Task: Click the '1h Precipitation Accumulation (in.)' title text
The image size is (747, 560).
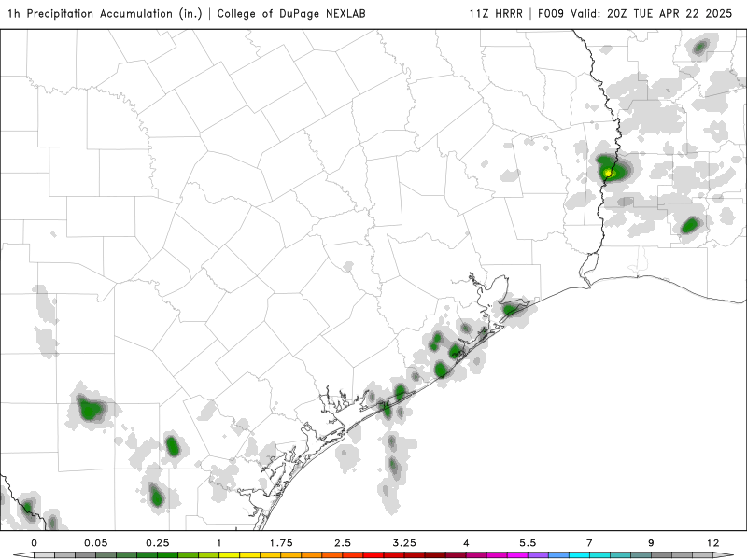Action: [105, 14]
